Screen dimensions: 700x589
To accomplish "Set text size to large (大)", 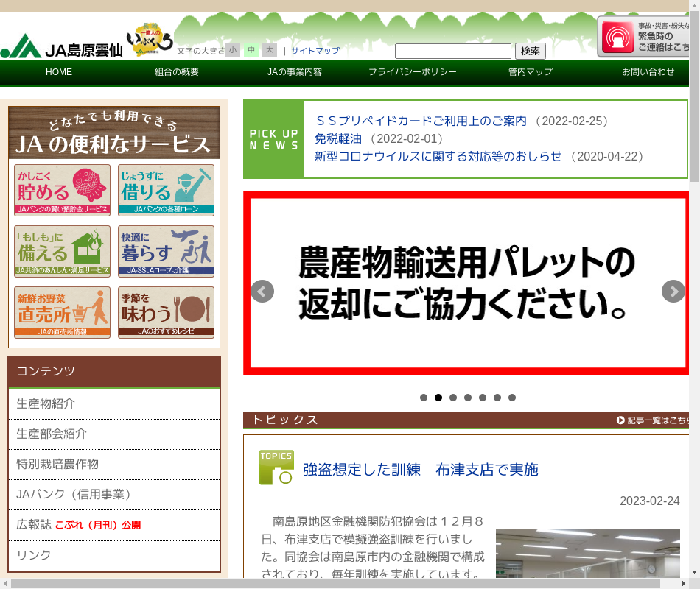I will (270, 50).
